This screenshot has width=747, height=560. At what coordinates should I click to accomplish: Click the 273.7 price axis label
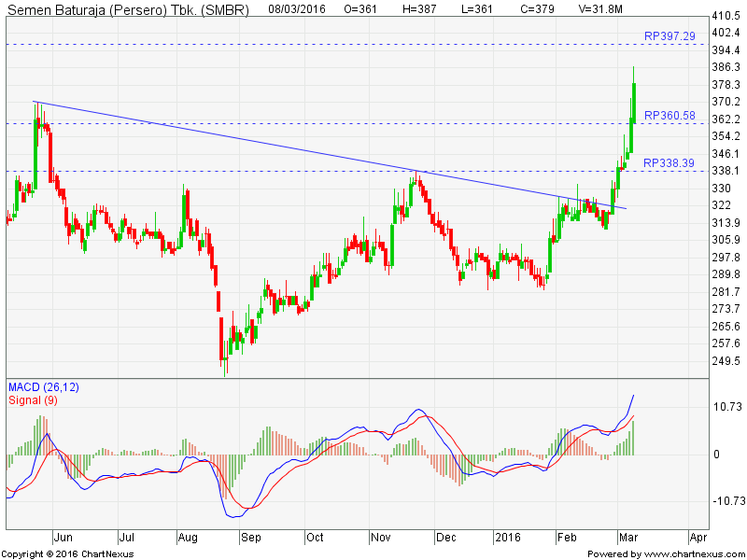click(726, 309)
